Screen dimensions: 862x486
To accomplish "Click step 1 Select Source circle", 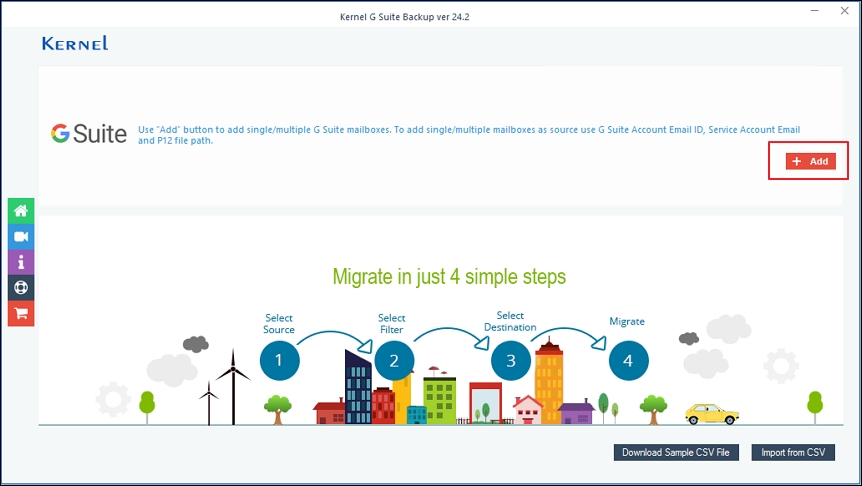I will point(279,360).
